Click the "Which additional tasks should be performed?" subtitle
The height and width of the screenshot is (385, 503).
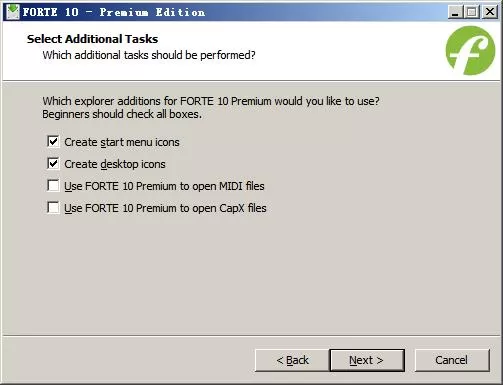pyautogui.click(x=149, y=55)
